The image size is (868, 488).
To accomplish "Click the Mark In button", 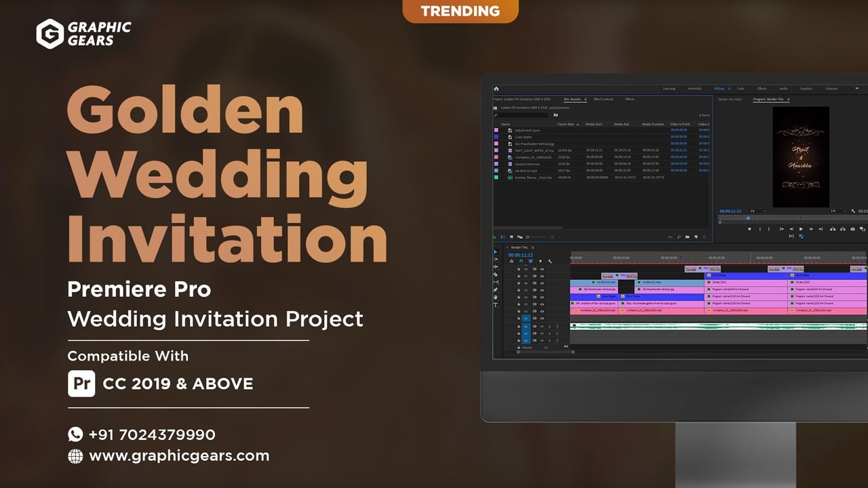I will pos(760,229).
